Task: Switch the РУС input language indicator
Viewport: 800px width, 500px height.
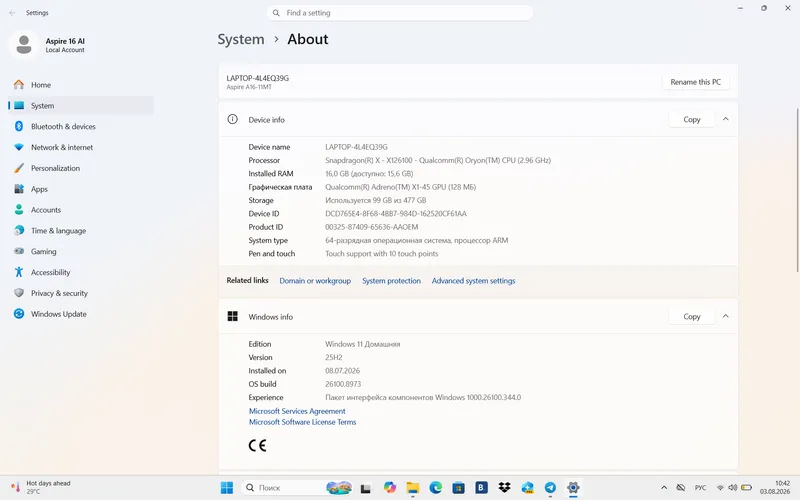Action: [701, 488]
